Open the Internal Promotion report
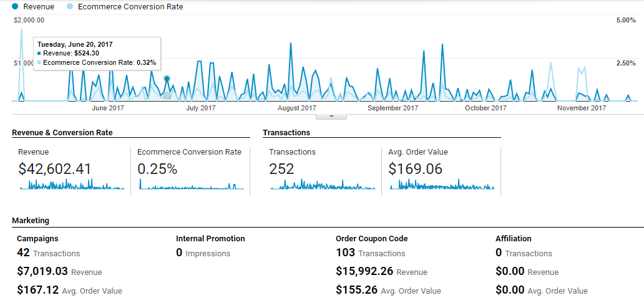 click(210, 238)
